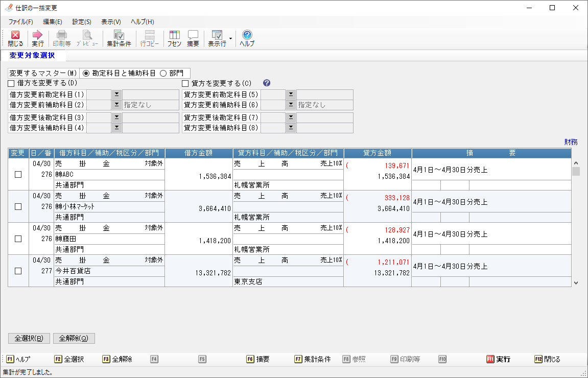
Task: Click the 行コピー toolbar icon
Action: click(150, 38)
